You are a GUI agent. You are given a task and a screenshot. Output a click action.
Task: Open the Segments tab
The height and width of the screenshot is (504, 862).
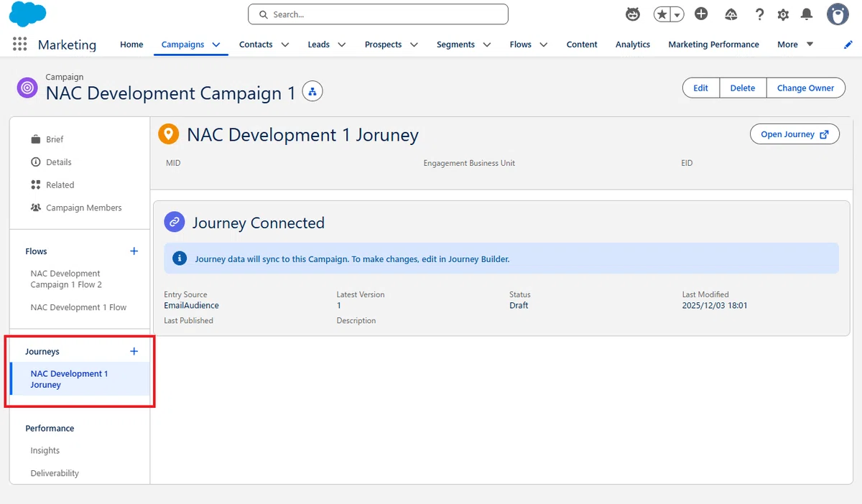click(x=455, y=45)
